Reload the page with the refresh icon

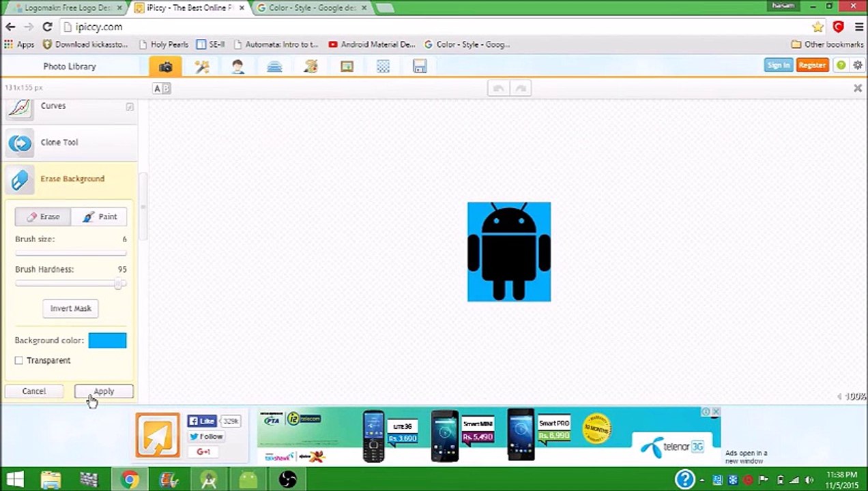click(x=47, y=27)
